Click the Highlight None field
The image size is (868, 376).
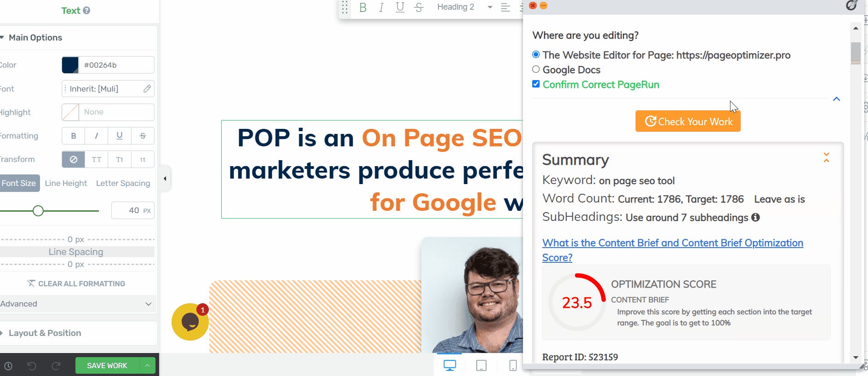tap(116, 112)
